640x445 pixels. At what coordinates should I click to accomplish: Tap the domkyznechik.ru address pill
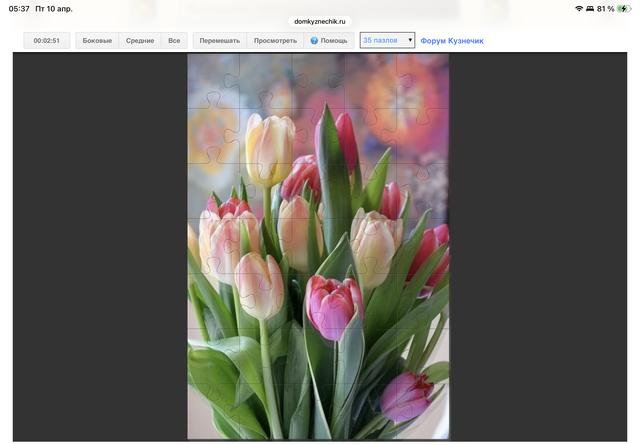(x=319, y=20)
